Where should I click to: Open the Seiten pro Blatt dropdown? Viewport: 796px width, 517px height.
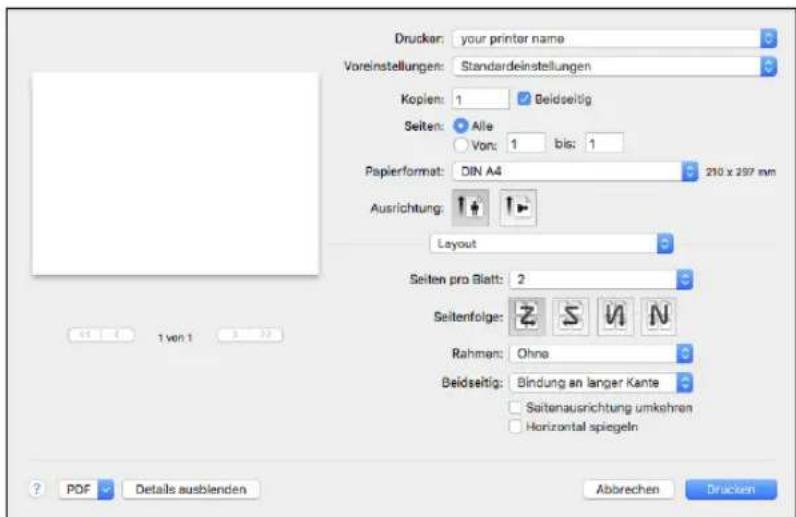click(x=601, y=279)
